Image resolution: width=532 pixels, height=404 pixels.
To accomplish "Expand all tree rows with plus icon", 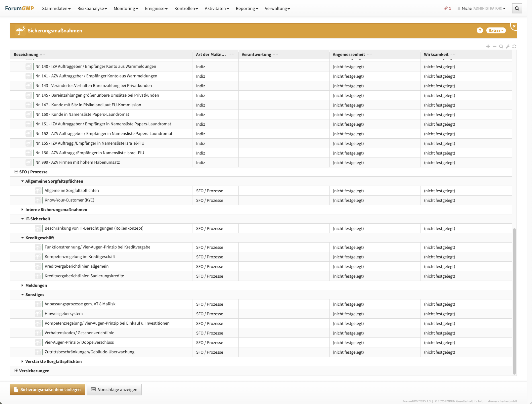I will (x=488, y=46).
